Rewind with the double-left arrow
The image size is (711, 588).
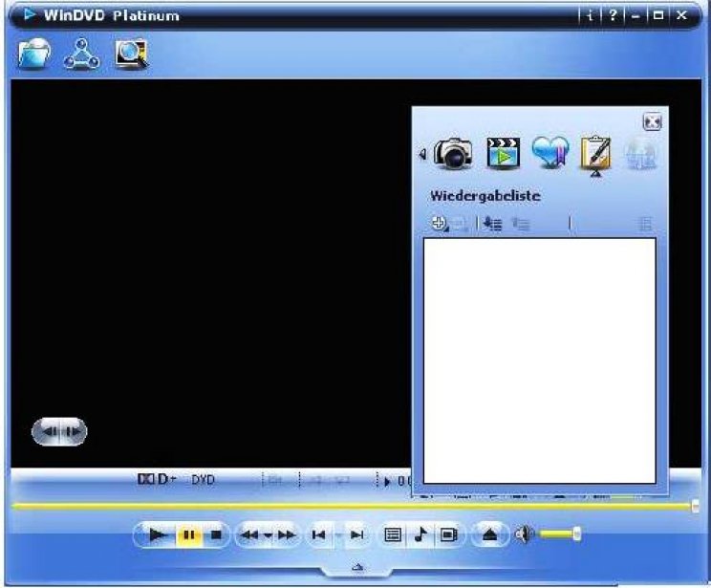pos(249,535)
